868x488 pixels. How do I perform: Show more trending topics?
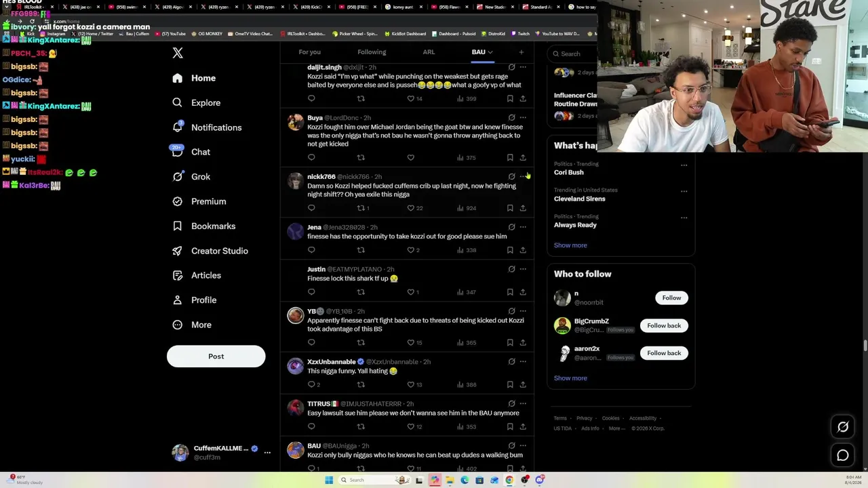click(x=570, y=245)
